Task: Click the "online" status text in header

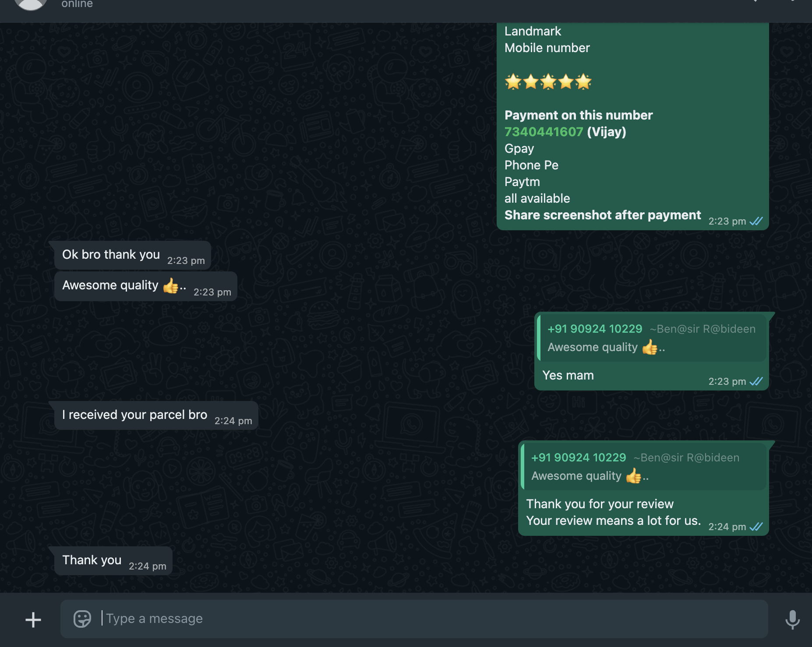Action: [77, 4]
